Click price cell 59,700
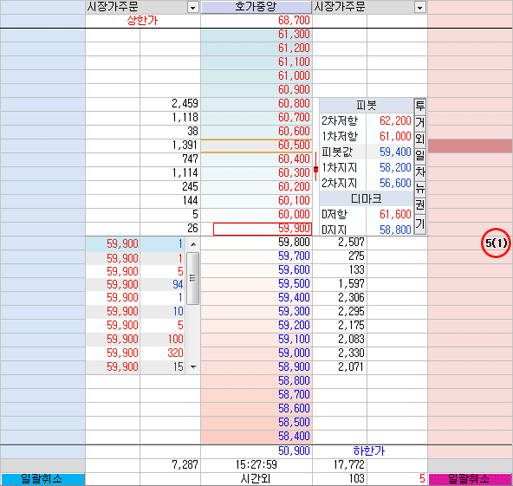Image resolution: width=513 pixels, height=486 pixels. 256,256
